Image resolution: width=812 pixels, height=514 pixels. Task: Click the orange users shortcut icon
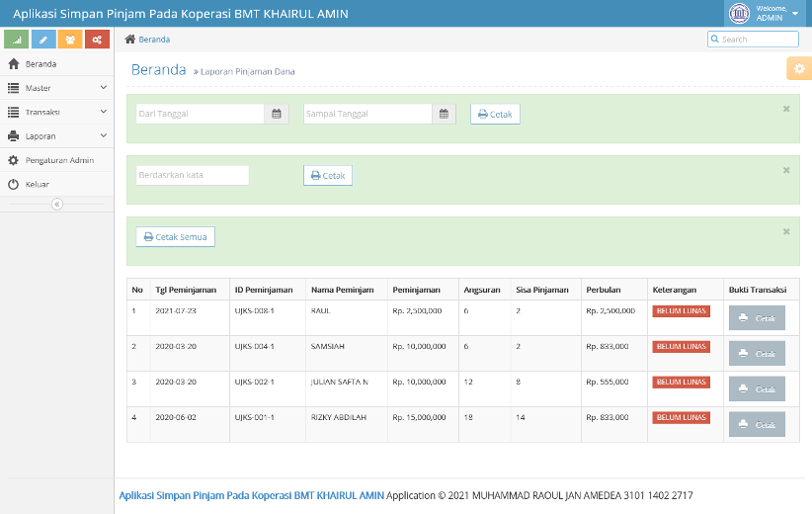(x=70, y=40)
